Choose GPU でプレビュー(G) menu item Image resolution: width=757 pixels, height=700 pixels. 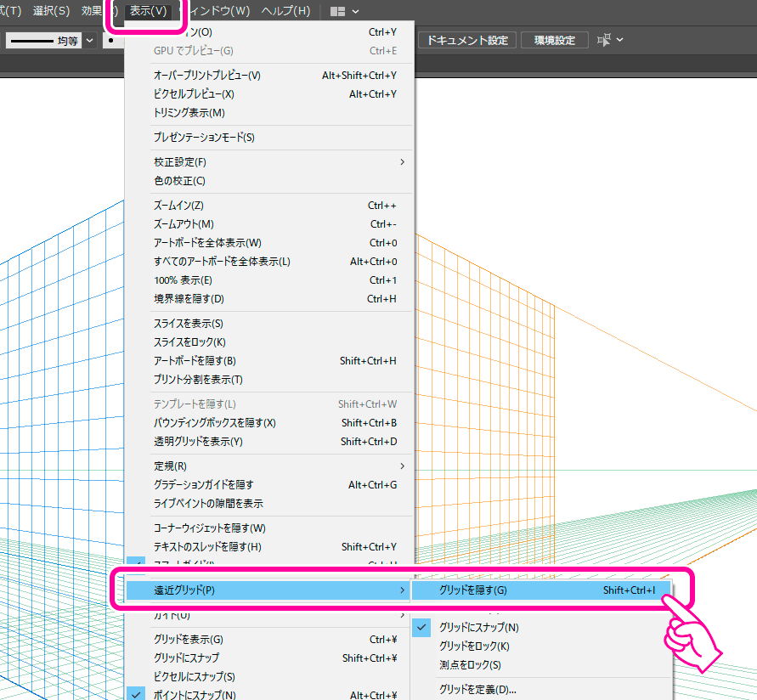click(269, 51)
